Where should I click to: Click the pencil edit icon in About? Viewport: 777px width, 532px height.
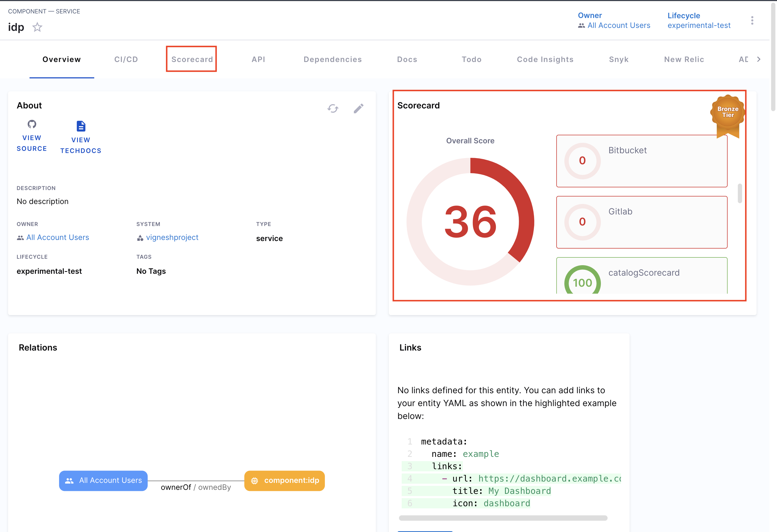coord(358,109)
